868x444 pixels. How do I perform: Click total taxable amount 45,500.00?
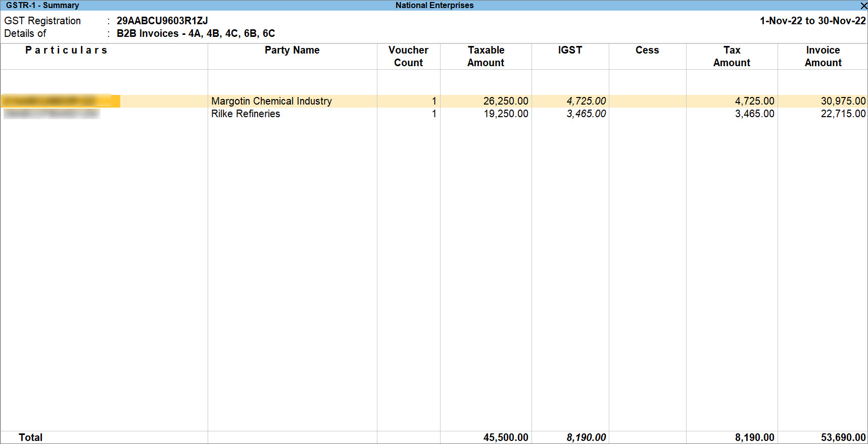point(506,437)
